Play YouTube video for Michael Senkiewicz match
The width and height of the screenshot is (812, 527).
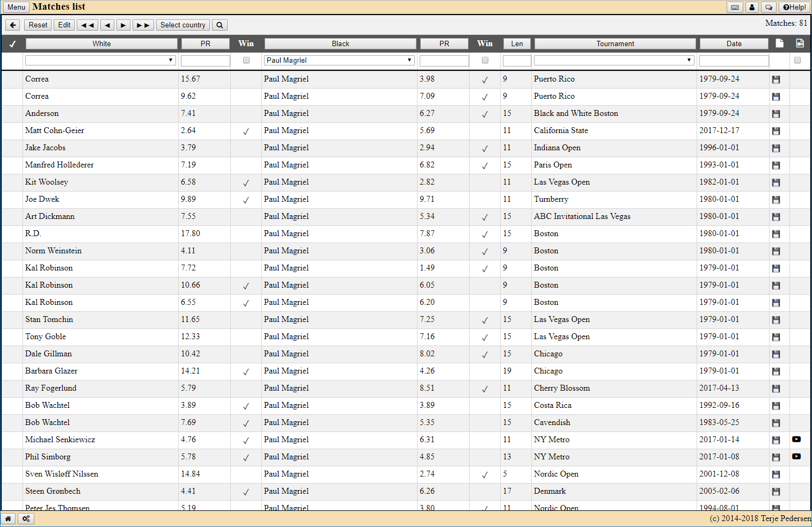(x=796, y=440)
